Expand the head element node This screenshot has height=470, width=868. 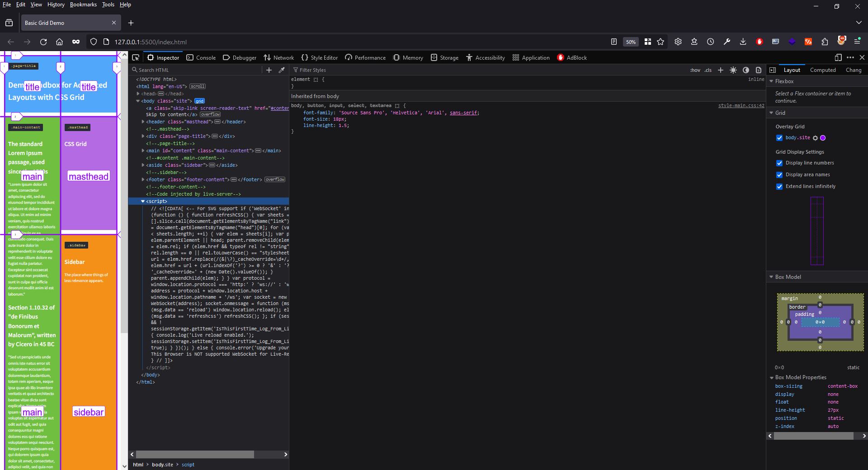tap(138, 94)
